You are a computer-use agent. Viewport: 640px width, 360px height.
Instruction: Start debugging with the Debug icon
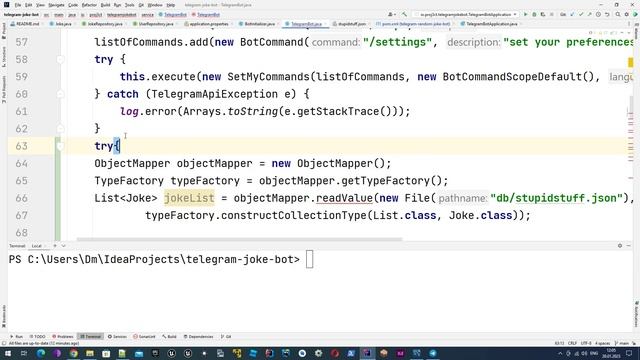click(x=534, y=14)
